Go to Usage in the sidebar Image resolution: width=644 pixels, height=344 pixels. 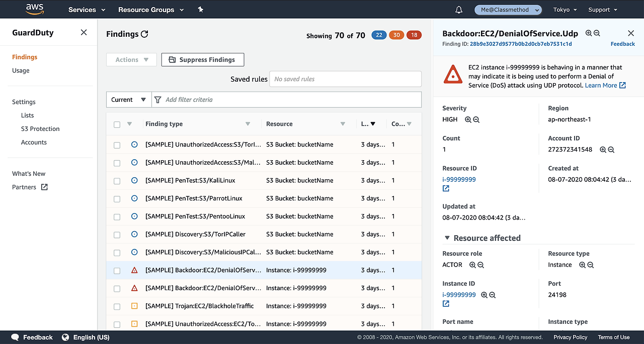21,71
